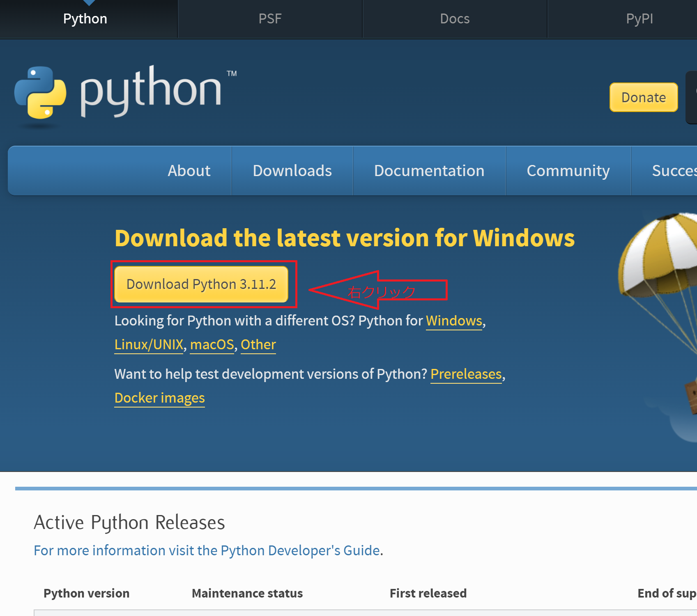Follow the Windows link
The width and height of the screenshot is (697, 616).
click(454, 321)
